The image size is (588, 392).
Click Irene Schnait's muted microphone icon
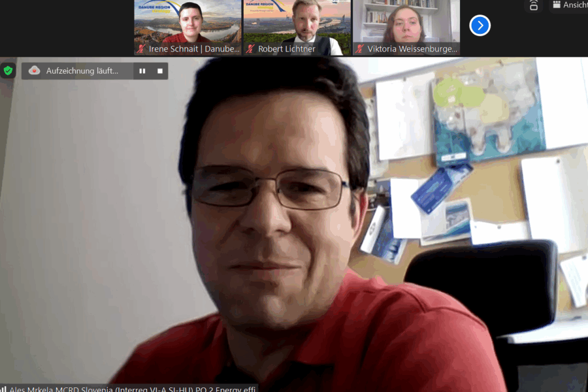[140, 49]
